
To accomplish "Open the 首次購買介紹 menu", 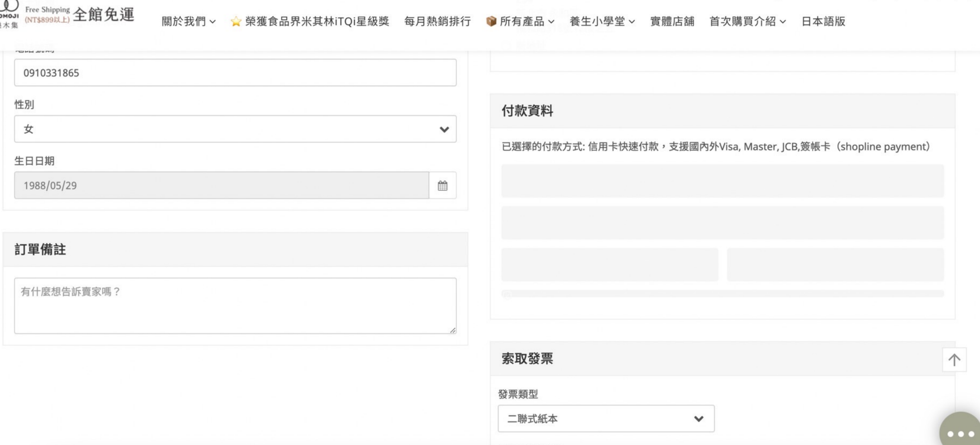I will coord(747,21).
